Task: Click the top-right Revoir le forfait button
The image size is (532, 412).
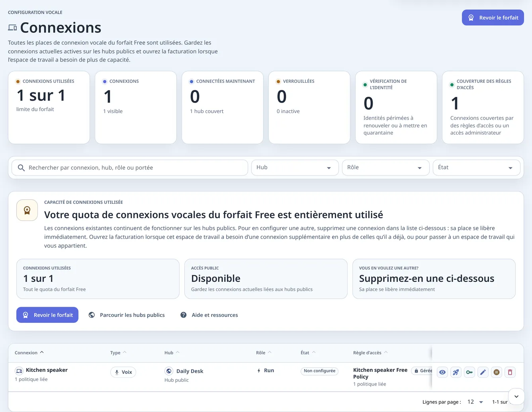Action: [x=493, y=18]
